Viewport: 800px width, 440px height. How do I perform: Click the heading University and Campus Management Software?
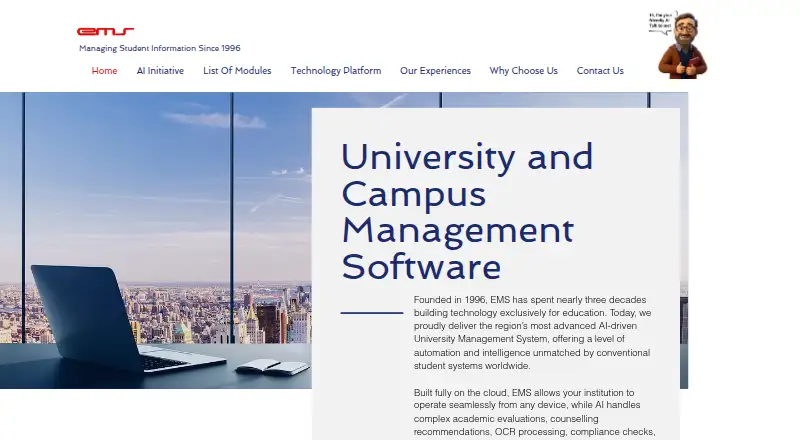[x=467, y=211]
